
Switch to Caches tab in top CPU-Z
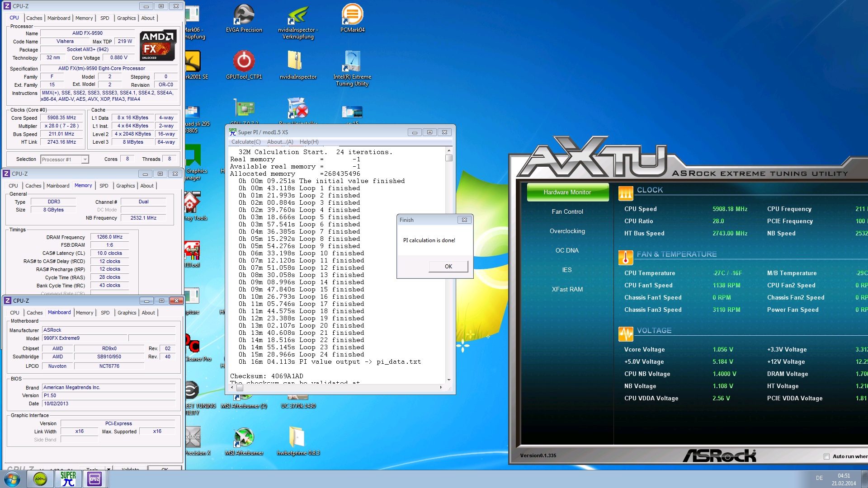[x=34, y=18]
